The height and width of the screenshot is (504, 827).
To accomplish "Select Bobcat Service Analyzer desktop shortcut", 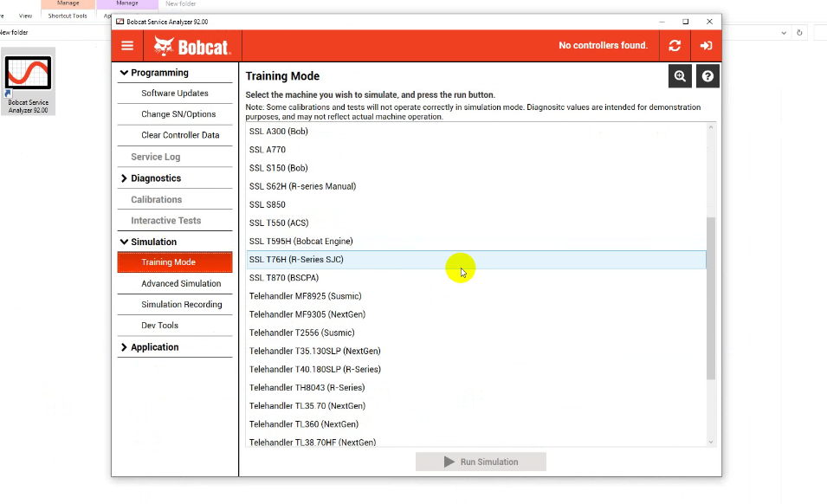I will (x=28, y=82).
